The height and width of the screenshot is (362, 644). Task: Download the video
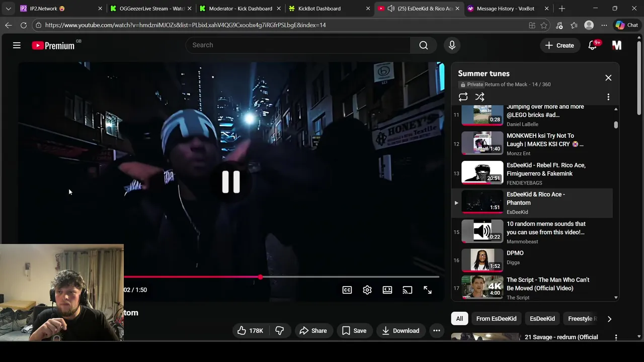(401, 331)
